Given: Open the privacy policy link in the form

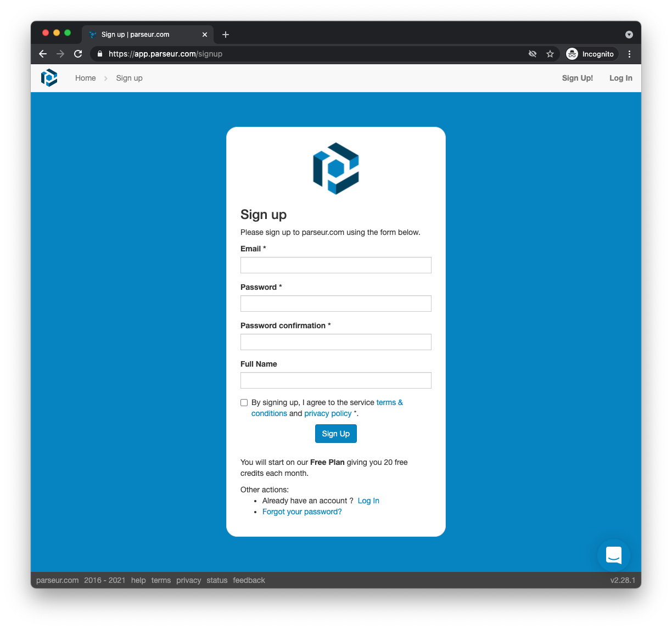Looking at the screenshot, I should (x=328, y=413).
